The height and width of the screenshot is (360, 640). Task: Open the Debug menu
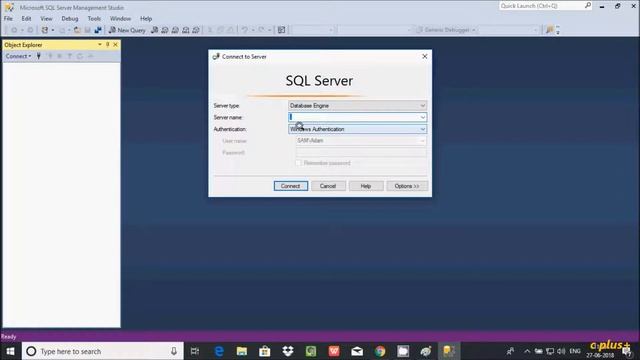[70, 18]
